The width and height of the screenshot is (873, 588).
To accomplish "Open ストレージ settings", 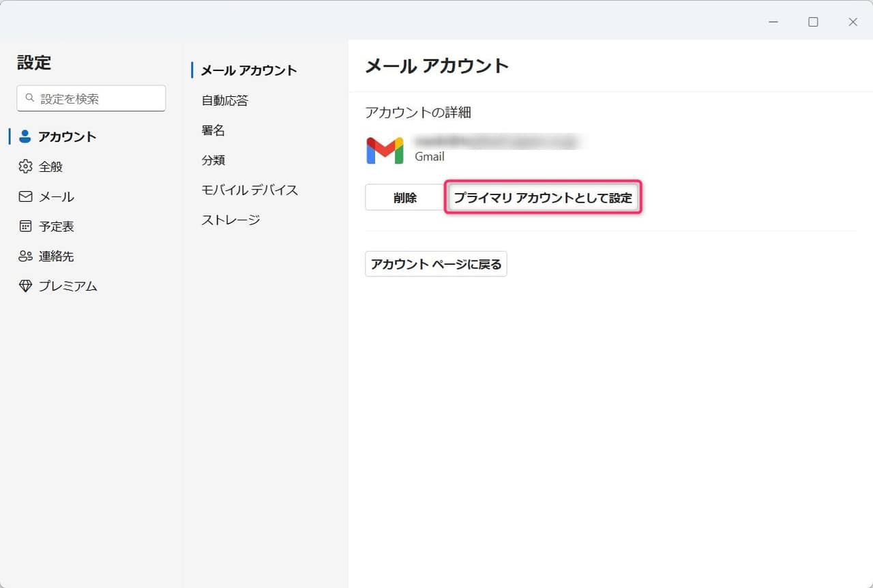I will [231, 220].
